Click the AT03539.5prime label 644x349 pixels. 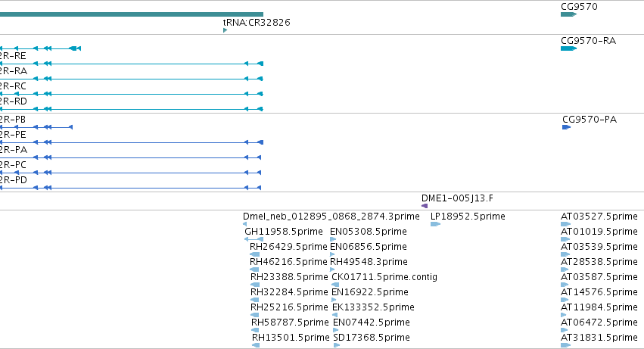(x=599, y=247)
